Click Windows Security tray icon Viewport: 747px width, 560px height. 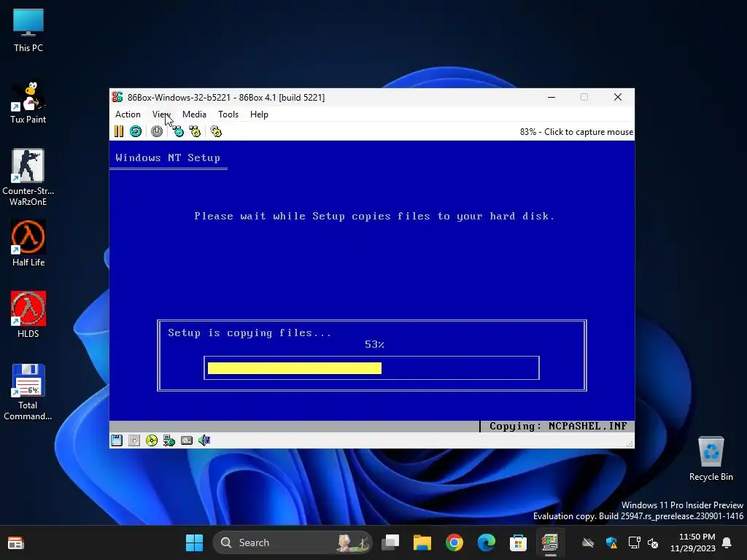tap(612, 542)
